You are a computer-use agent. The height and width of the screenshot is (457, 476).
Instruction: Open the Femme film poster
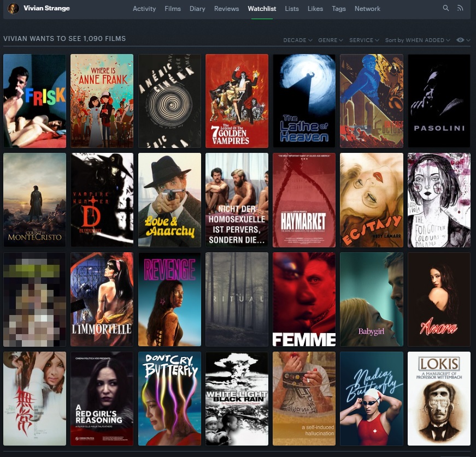304,299
